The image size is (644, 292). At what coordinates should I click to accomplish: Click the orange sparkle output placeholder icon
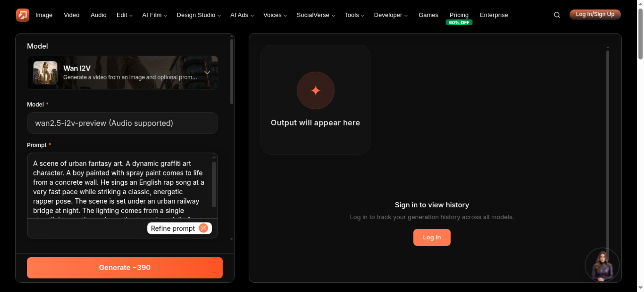click(316, 90)
